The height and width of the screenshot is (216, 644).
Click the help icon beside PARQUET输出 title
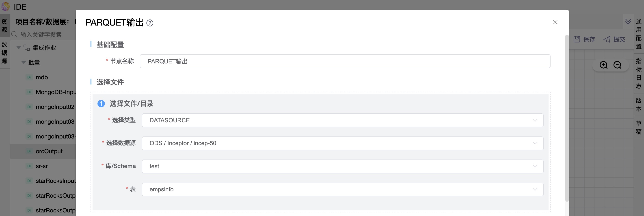pos(150,23)
